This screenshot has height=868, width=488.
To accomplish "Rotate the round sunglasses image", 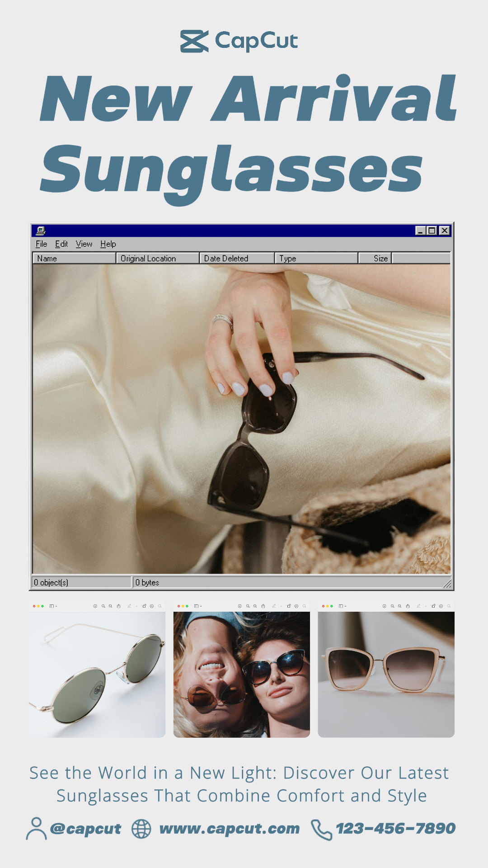I will pyautogui.click(x=144, y=606).
